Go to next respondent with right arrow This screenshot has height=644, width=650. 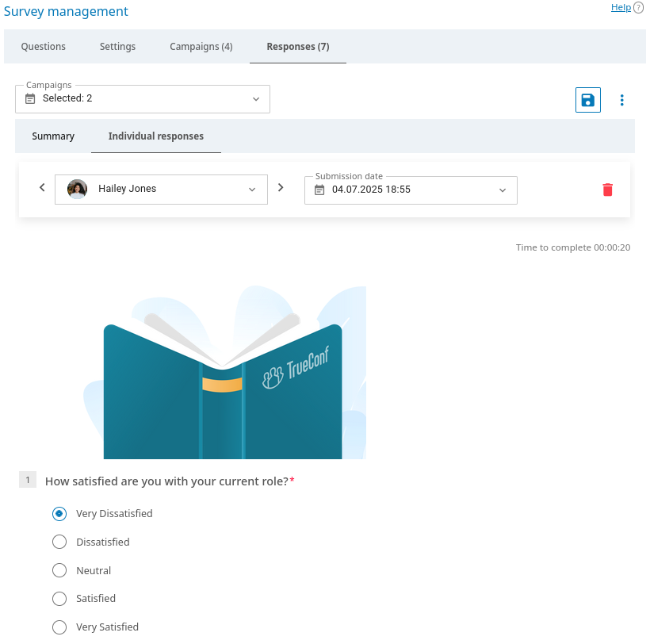click(x=281, y=188)
